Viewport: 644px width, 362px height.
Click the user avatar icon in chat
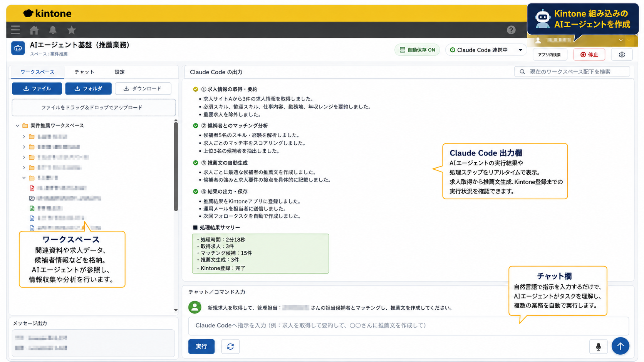[195, 307]
